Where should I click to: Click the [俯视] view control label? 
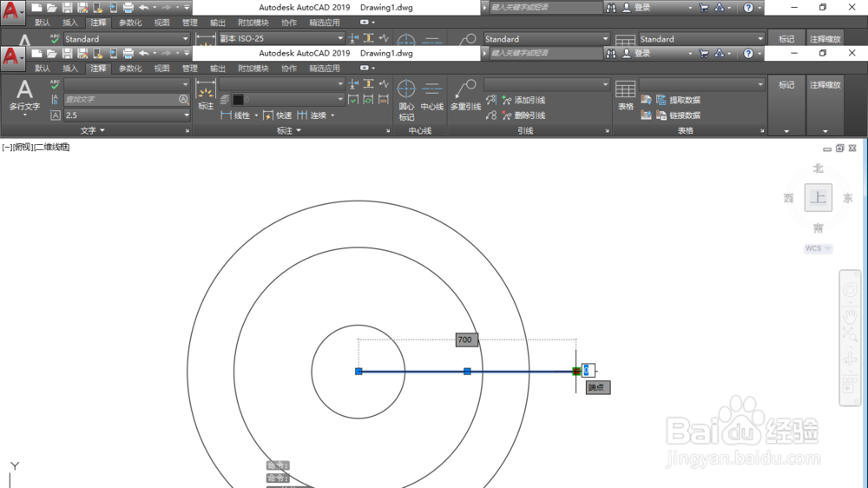coord(23,147)
